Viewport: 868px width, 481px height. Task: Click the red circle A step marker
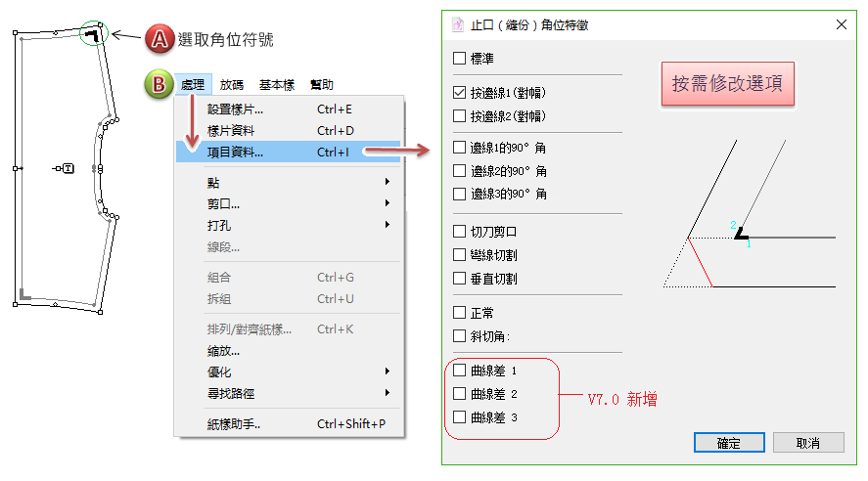158,39
